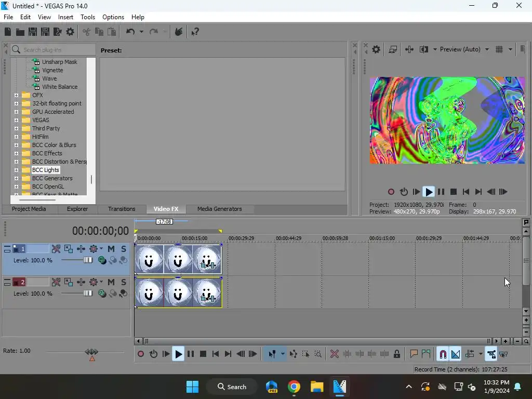Toggle Enable Snapping magnet icon
This screenshot has width=532, height=399.
click(x=443, y=354)
